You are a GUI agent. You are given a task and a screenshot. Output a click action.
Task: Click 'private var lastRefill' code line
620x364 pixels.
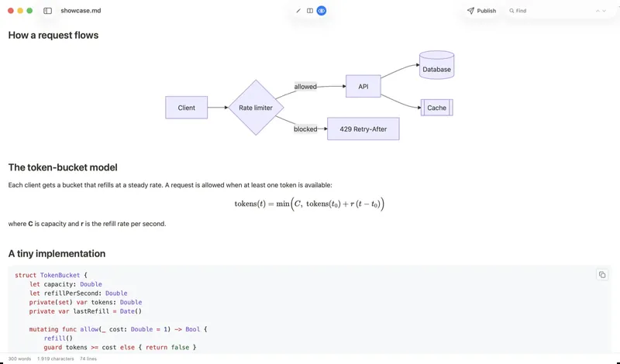85,311
